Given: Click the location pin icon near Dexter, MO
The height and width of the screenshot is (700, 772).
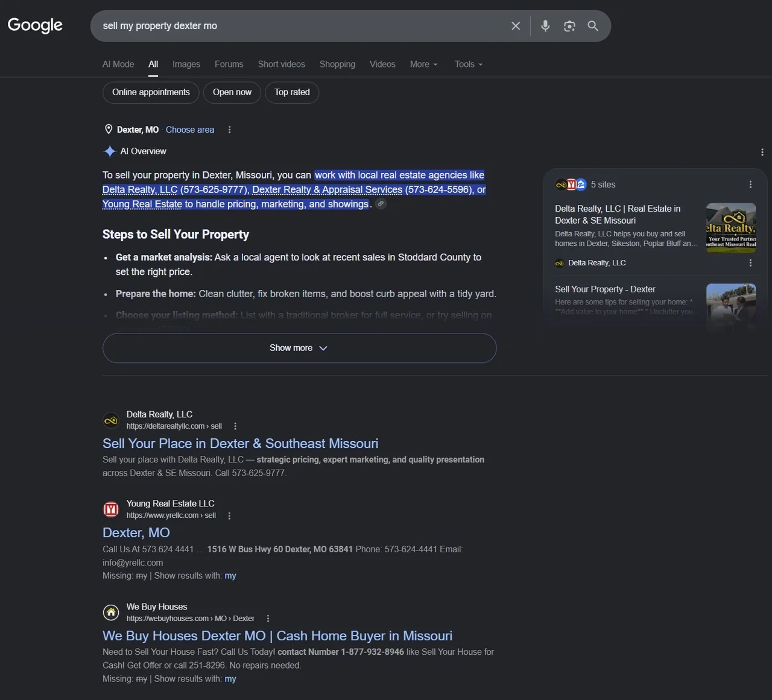Looking at the screenshot, I should point(109,130).
